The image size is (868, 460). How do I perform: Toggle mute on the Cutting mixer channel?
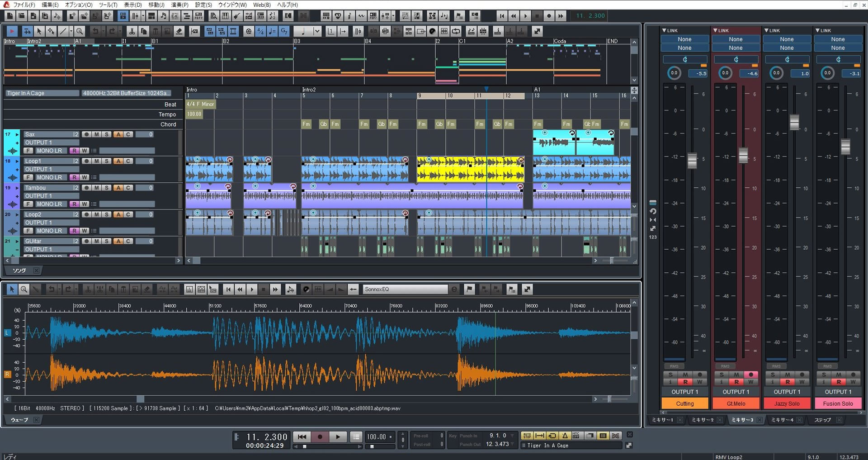pos(685,375)
